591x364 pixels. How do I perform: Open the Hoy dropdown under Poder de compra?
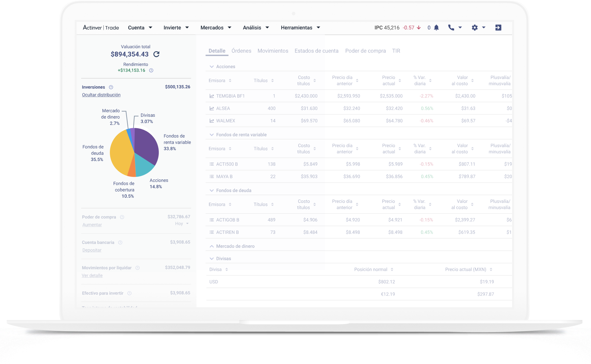pos(182,223)
